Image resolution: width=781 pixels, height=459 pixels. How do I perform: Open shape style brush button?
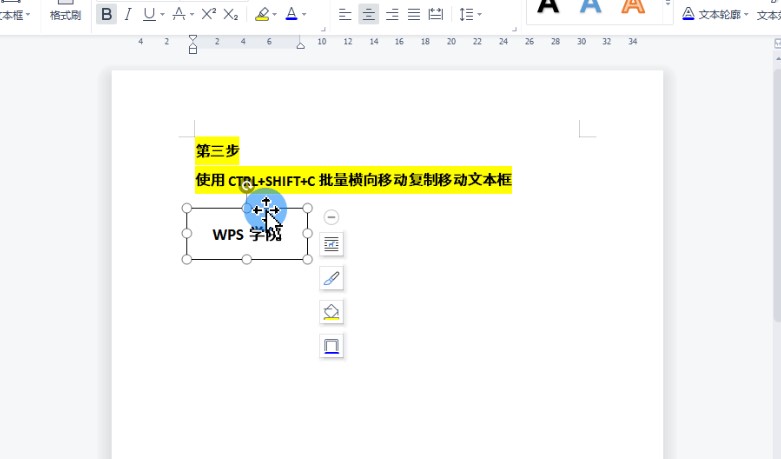point(331,278)
